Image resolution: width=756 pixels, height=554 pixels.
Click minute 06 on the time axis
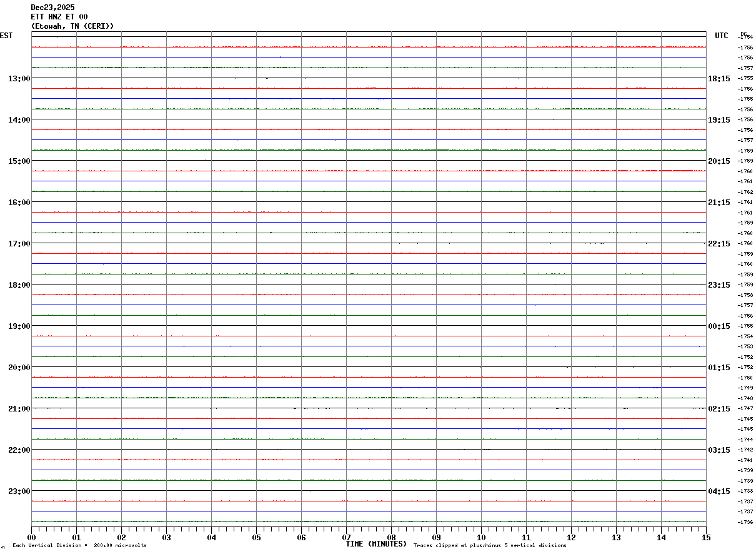tap(302, 537)
